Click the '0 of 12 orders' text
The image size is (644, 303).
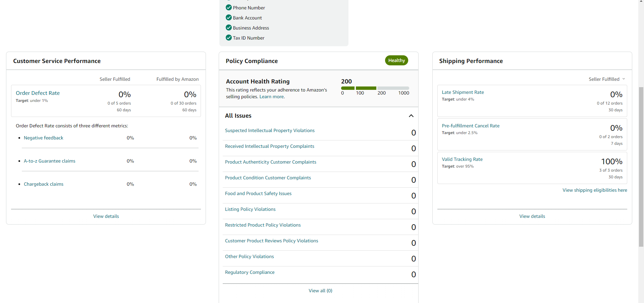[609, 103]
